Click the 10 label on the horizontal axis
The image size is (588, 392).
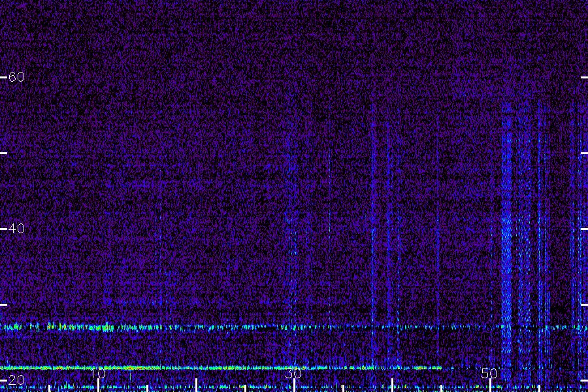point(98,373)
